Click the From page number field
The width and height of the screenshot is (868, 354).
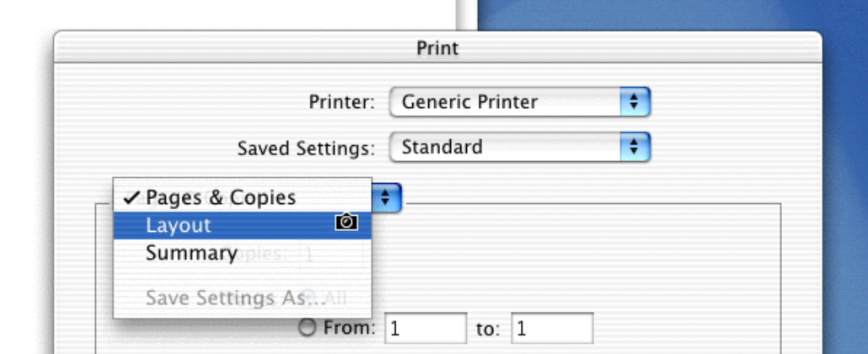click(426, 328)
